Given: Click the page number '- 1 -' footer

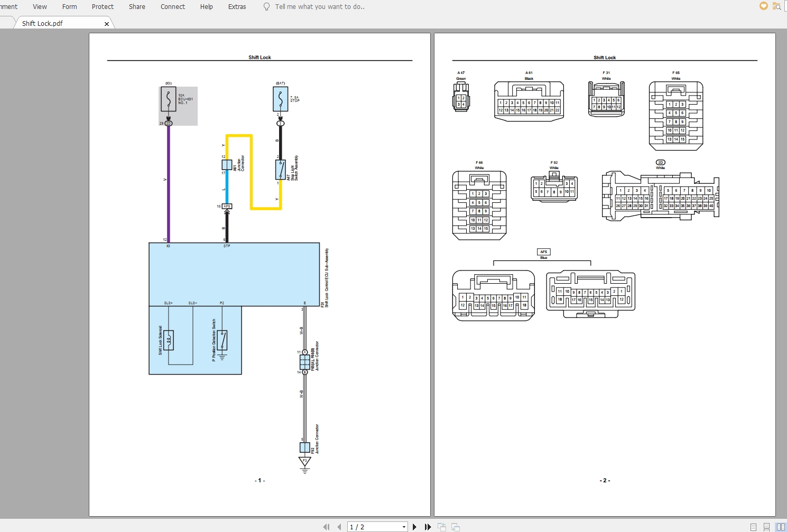Looking at the screenshot, I should (260, 480).
